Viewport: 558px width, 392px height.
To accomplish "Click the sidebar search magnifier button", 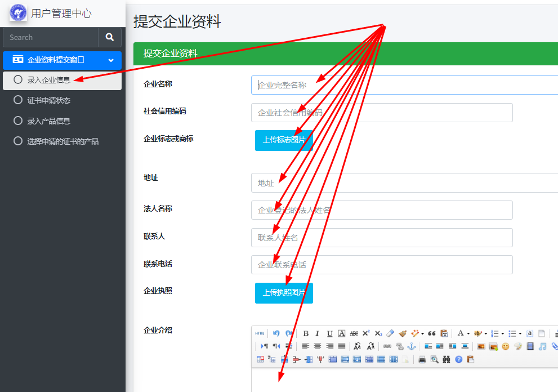I will point(110,37).
